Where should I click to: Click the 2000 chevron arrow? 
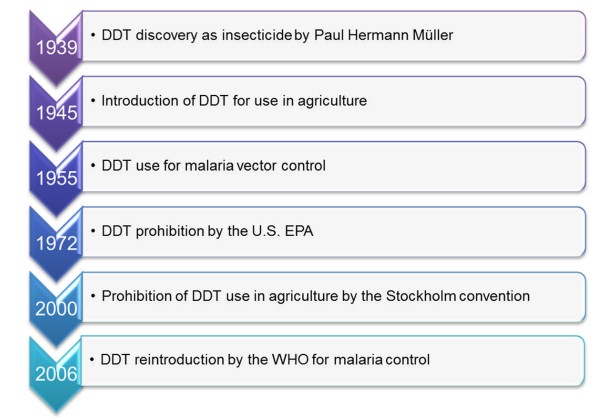tap(56, 309)
